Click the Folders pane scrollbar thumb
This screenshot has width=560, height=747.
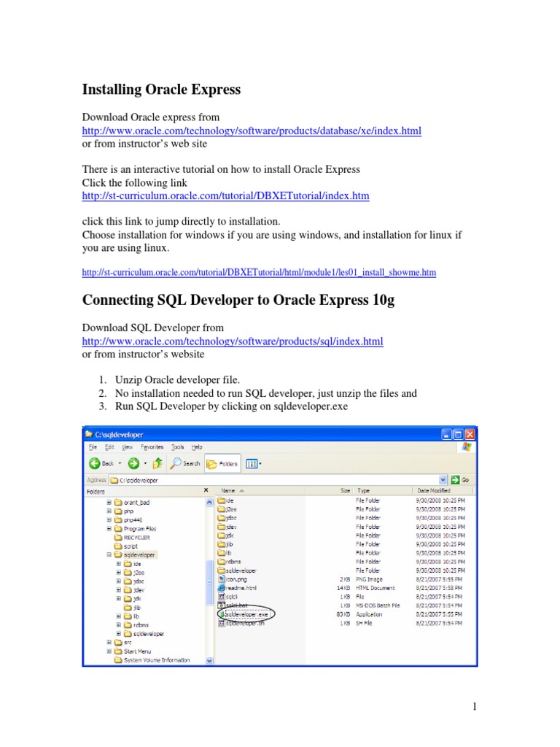[x=209, y=582]
